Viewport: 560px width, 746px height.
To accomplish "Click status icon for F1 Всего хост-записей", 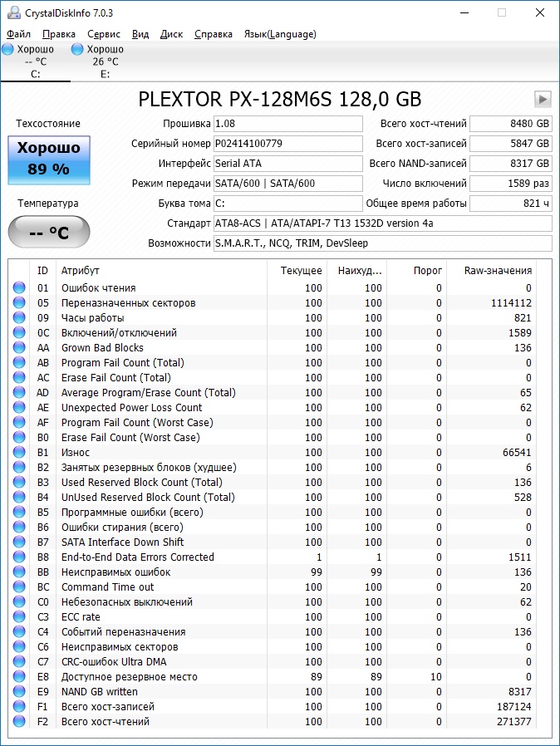I will 19,706.
